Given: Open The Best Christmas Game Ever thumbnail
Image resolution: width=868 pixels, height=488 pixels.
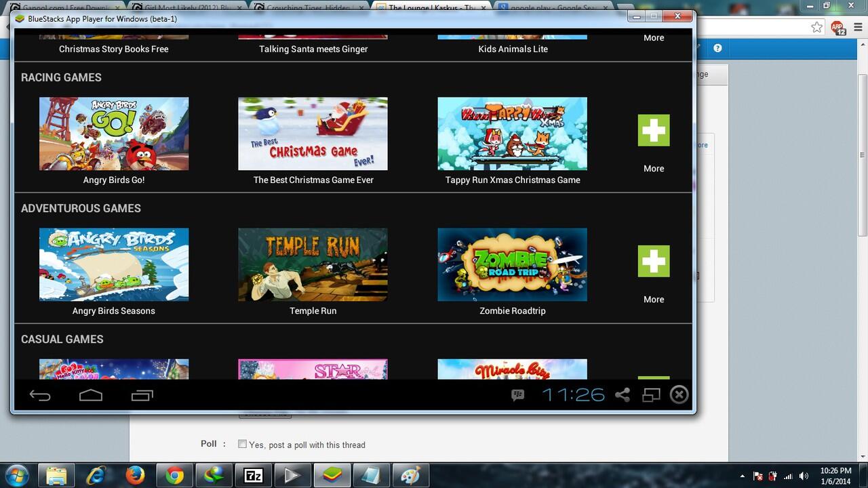Looking at the screenshot, I should pos(313,134).
